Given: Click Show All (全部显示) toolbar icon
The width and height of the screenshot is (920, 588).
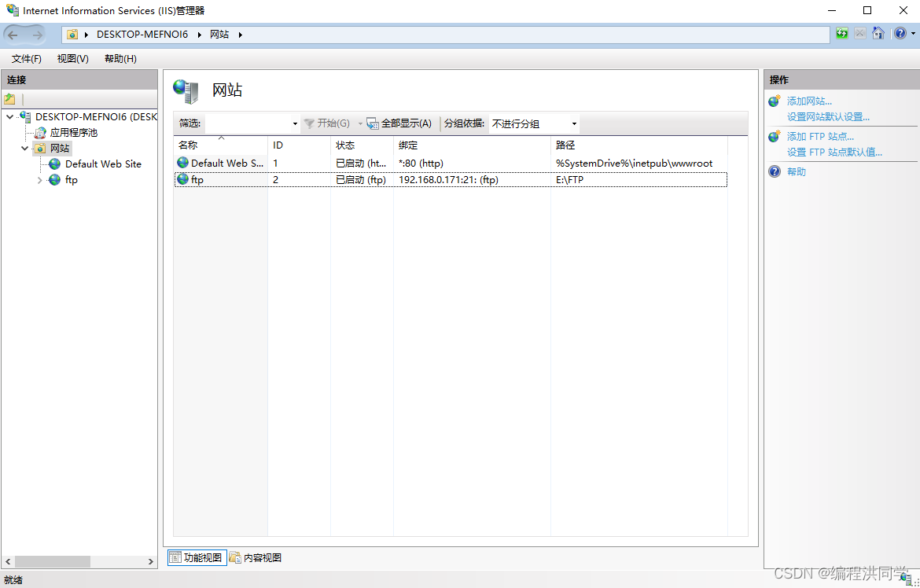Looking at the screenshot, I should click(373, 123).
